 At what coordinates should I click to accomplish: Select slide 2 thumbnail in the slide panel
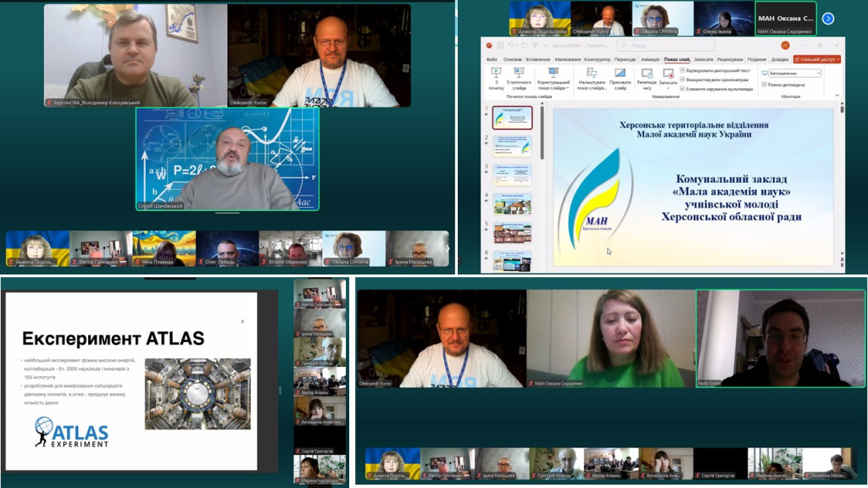click(x=512, y=146)
